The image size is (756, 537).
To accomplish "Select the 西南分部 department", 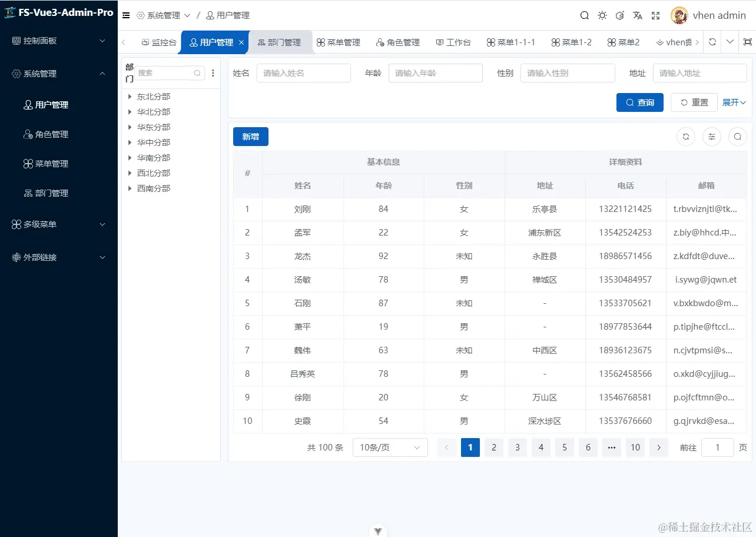I will point(154,188).
